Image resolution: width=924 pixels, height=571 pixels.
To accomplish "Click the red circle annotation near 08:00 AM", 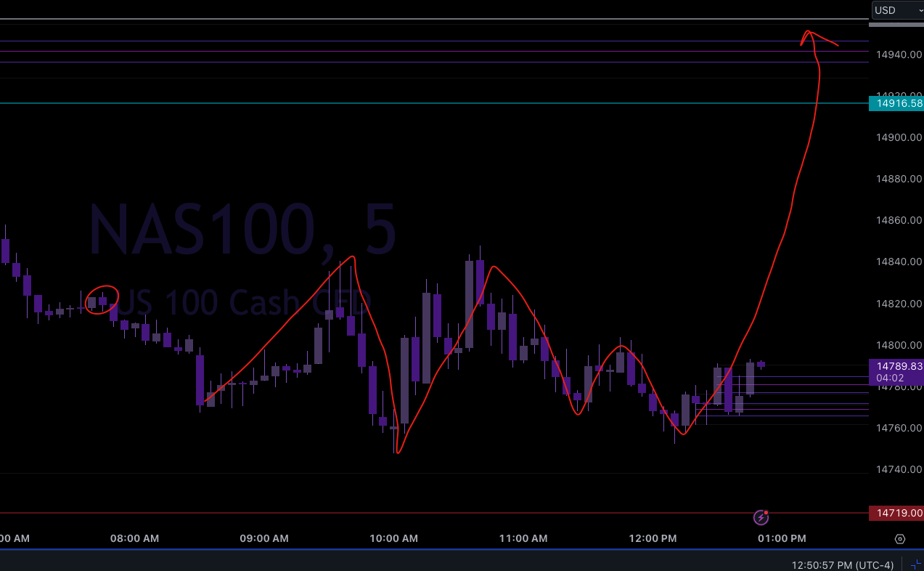I will 102,300.
